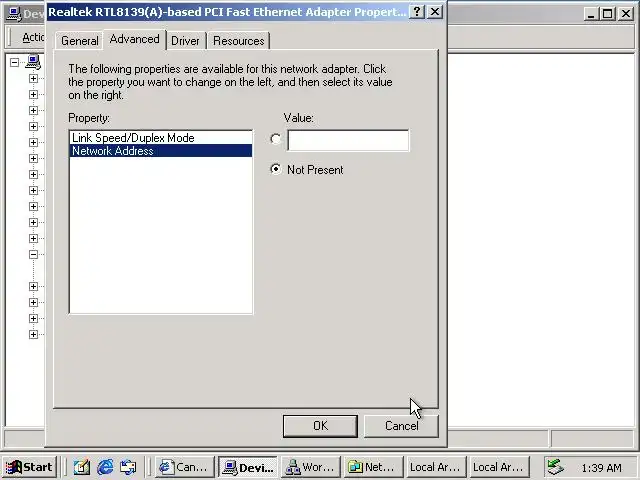Select Network Address in property list

[161, 151]
